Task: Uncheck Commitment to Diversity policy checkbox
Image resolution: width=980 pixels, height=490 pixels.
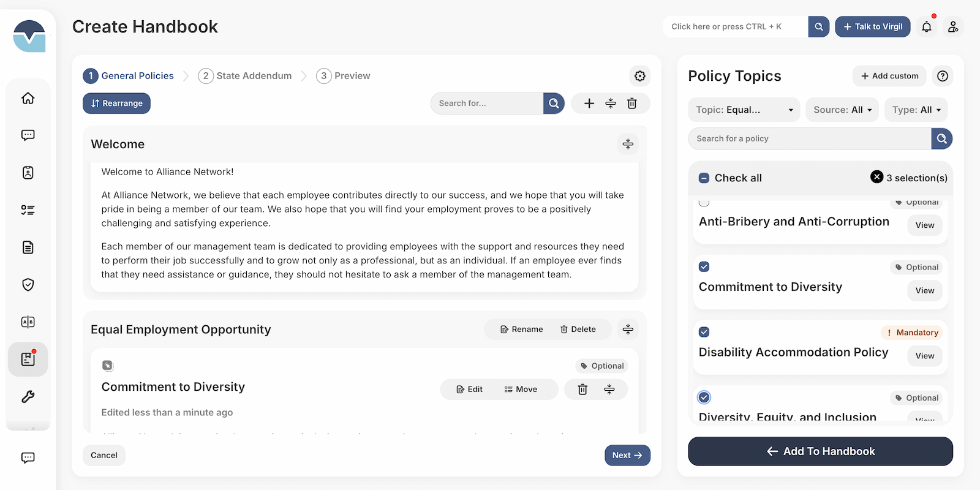Action: pos(704,267)
